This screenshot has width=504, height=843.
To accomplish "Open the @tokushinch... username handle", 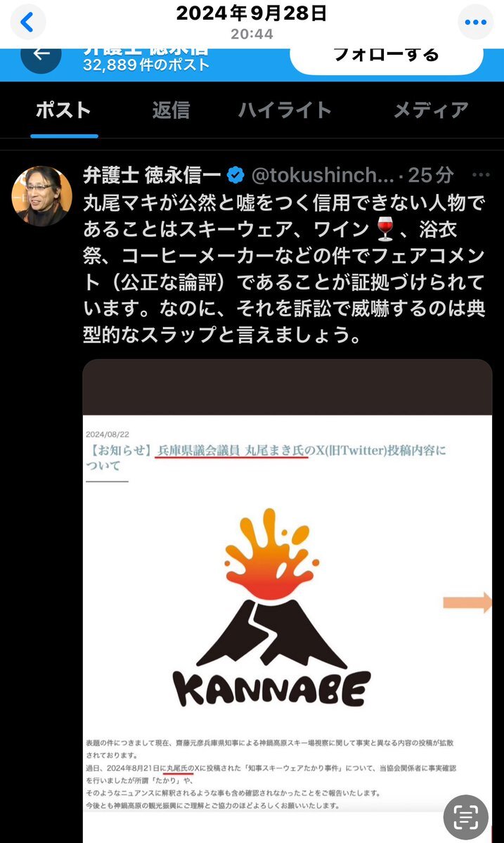I will pyautogui.click(x=323, y=175).
